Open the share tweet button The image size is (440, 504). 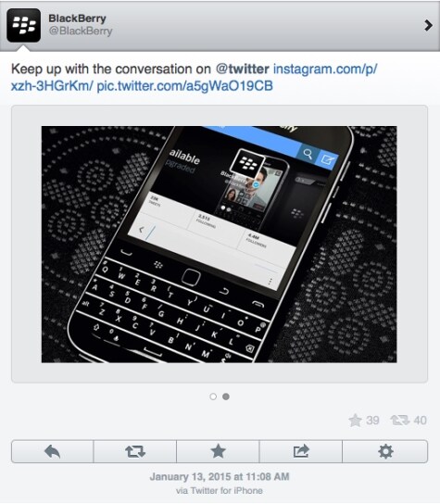click(301, 451)
